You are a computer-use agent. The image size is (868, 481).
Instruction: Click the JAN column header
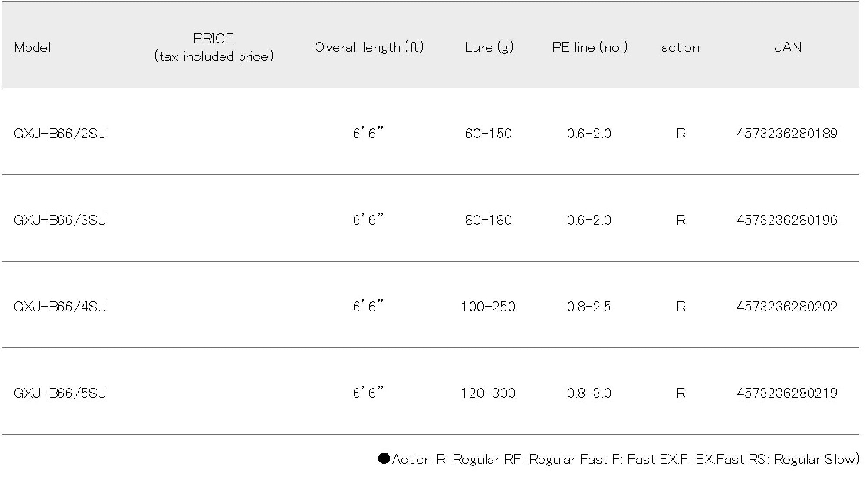click(787, 47)
